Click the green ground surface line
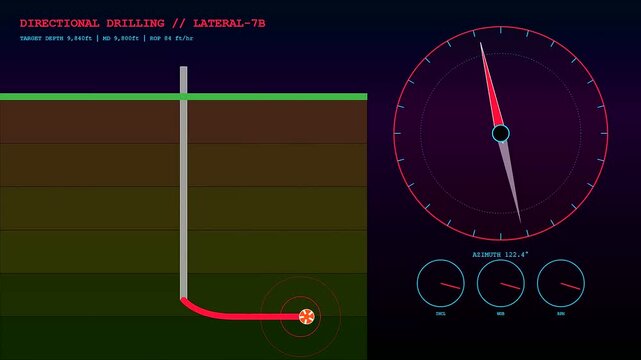Image resolution: width=641 pixels, height=360 pixels. point(184,97)
